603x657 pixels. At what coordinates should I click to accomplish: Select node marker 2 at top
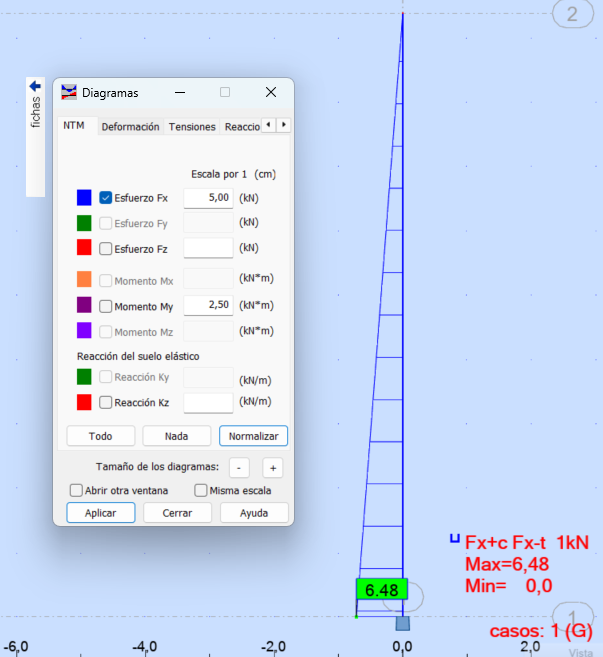click(x=571, y=14)
